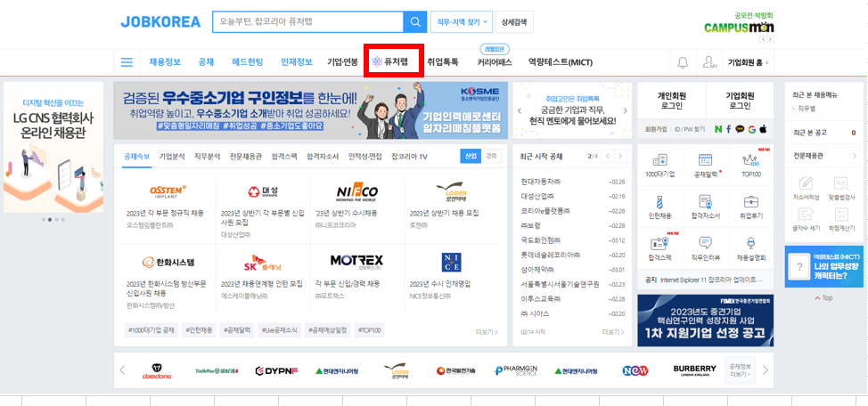Open the 채용정보 menu

[165, 62]
